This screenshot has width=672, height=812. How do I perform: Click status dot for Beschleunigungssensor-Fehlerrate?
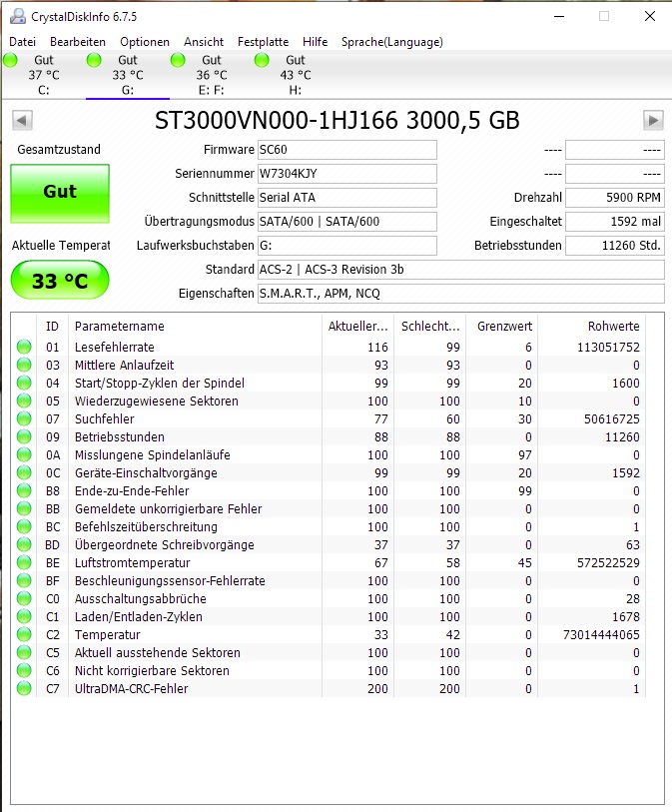coord(24,580)
